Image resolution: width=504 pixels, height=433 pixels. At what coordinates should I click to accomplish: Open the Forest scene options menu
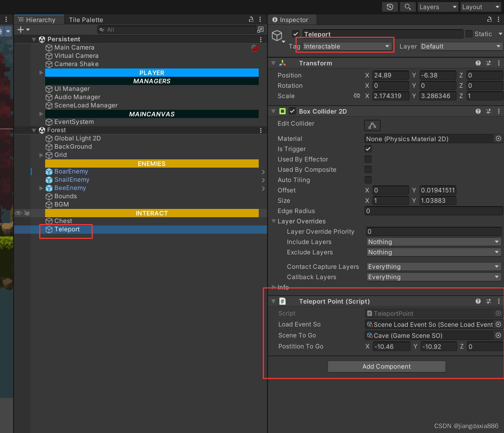point(261,130)
